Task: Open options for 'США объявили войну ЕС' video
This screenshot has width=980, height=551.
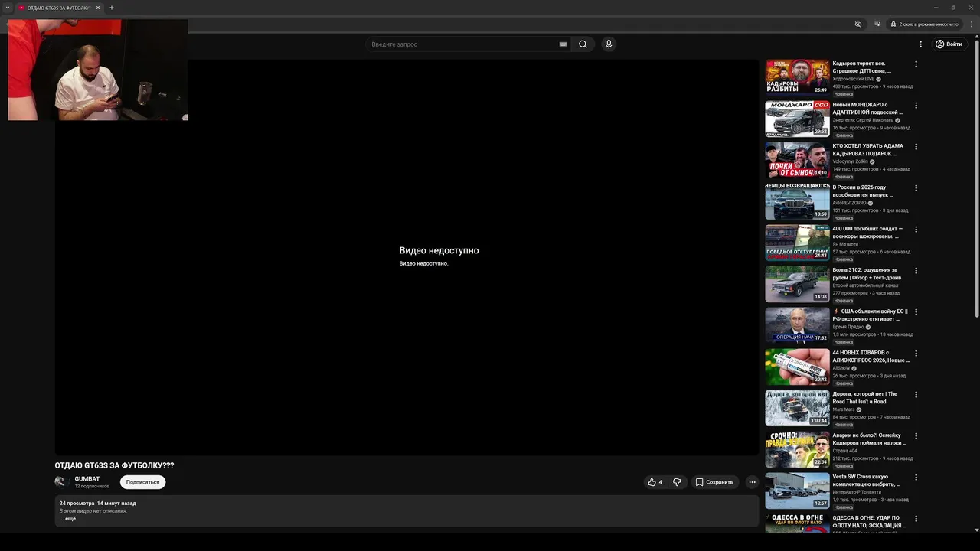Action: pos(916,312)
